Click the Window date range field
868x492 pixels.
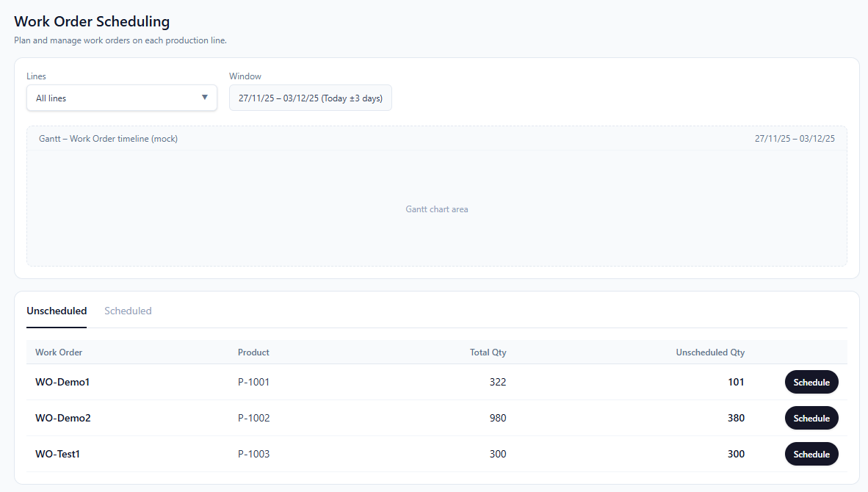pos(310,98)
